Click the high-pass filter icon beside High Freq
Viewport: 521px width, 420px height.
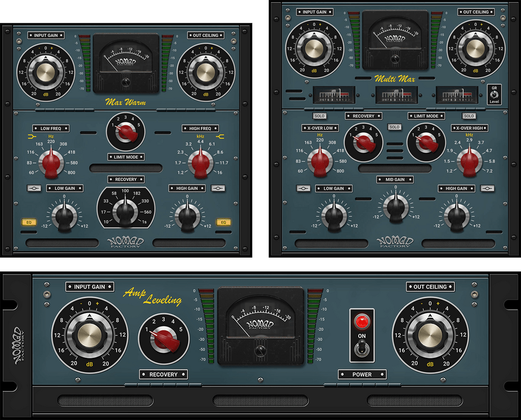220,136
